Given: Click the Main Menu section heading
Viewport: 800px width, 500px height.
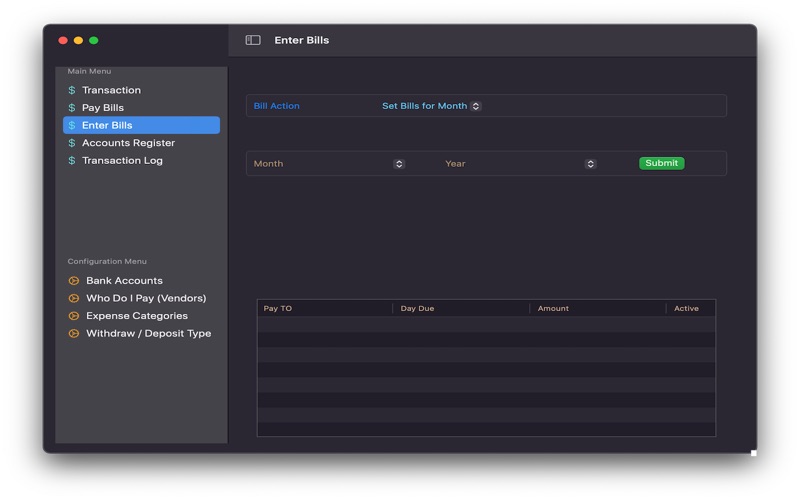Looking at the screenshot, I should pyautogui.click(x=89, y=71).
